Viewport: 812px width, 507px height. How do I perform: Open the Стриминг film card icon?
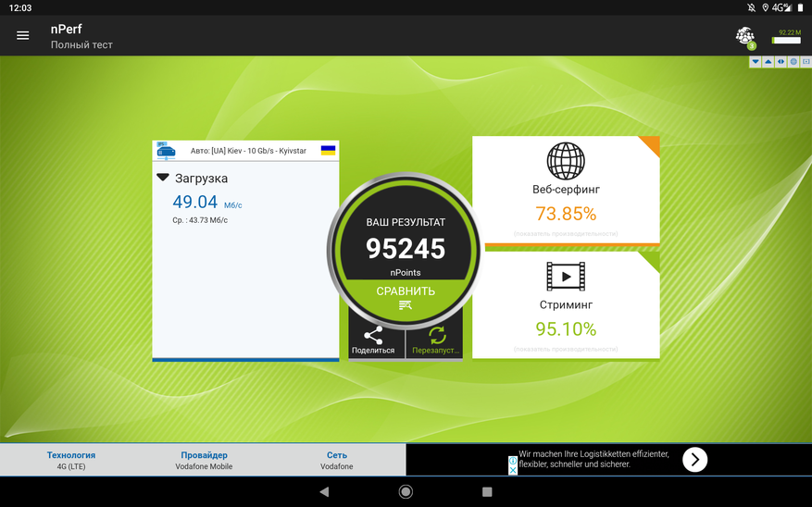[566, 277]
